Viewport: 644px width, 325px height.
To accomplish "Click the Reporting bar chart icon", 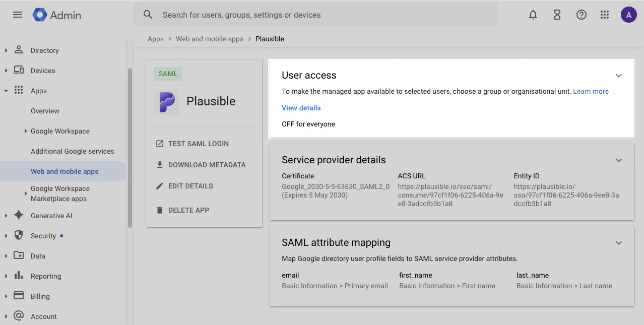I will pos(19,276).
